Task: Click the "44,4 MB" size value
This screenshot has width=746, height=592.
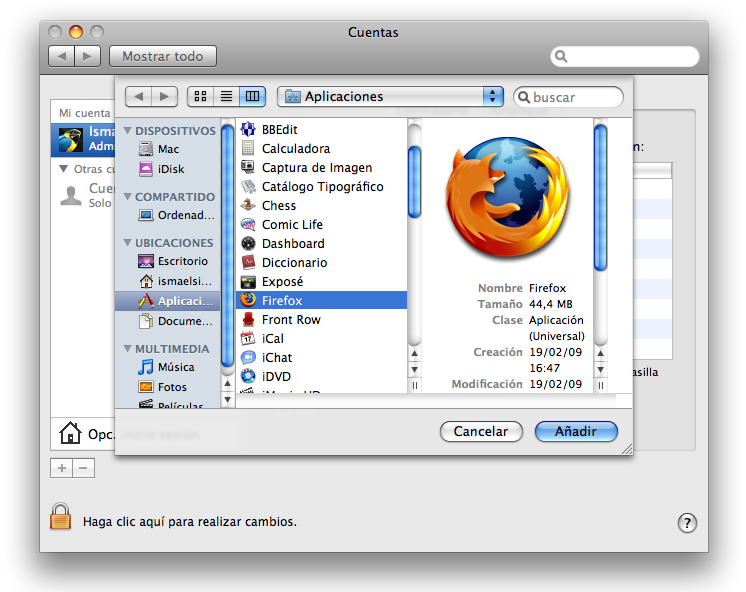Action: 550,304
